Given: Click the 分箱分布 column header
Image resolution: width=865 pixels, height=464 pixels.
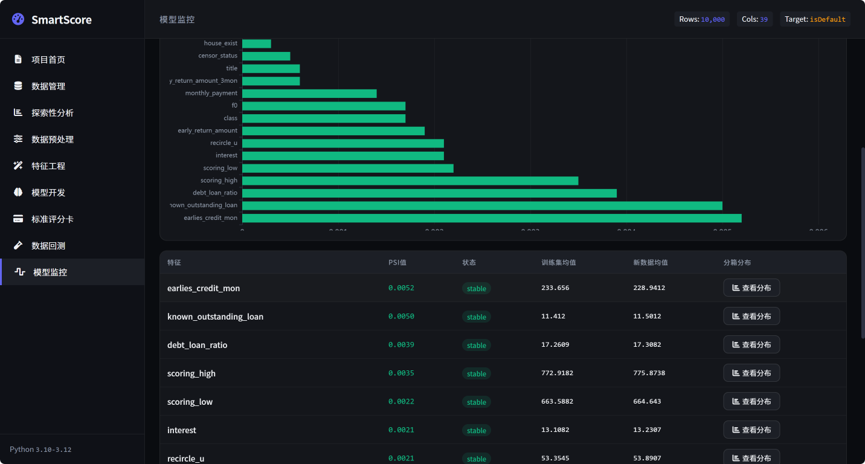Looking at the screenshot, I should 737,263.
